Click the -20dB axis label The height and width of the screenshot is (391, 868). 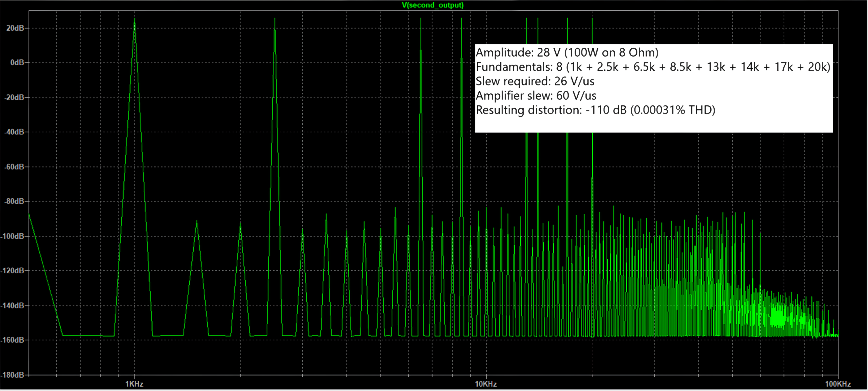14,98
